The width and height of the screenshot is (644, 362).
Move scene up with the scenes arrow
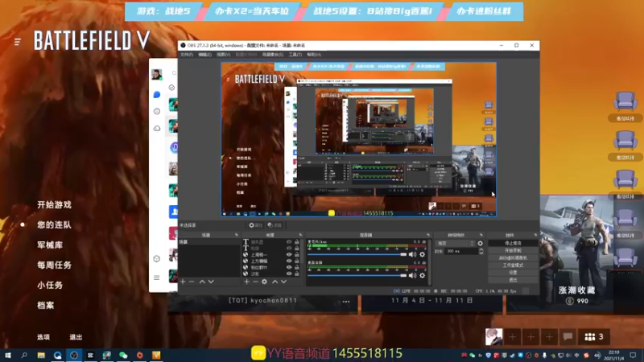pyautogui.click(x=202, y=282)
